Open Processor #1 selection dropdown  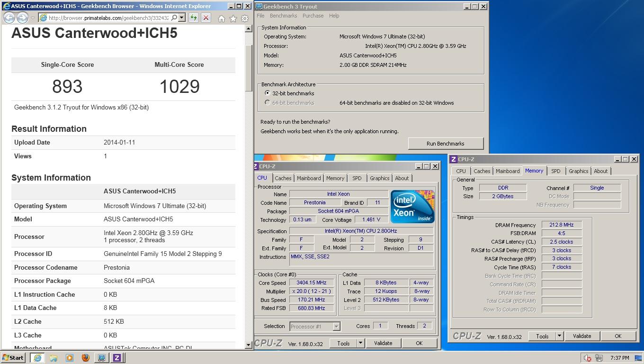[336, 327]
